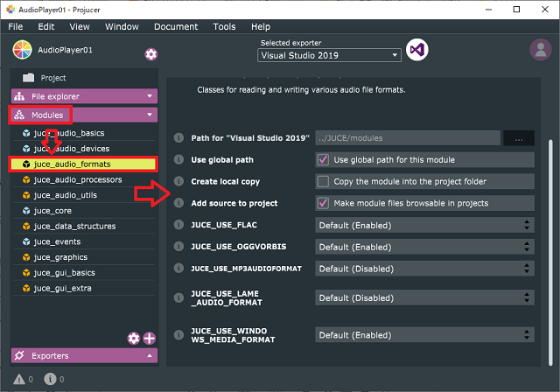Screen dimensions: 560x392
Task: Click the juce_graphics module cube icon
Action: click(26, 257)
